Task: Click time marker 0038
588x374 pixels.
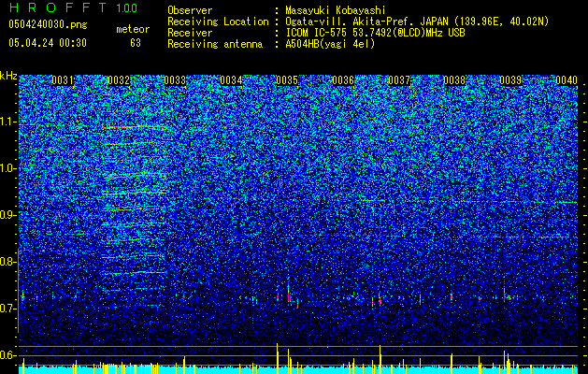Action: coord(454,80)
